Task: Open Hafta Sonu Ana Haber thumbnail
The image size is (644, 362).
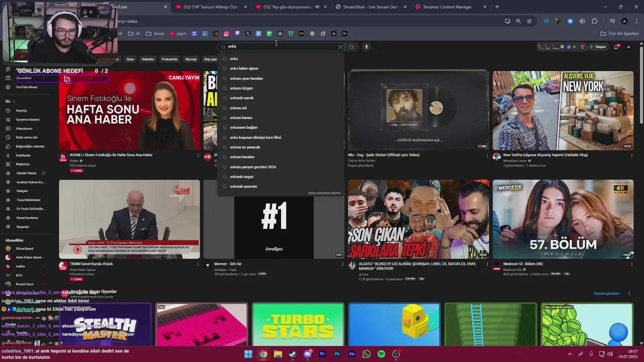Action: 129,111
